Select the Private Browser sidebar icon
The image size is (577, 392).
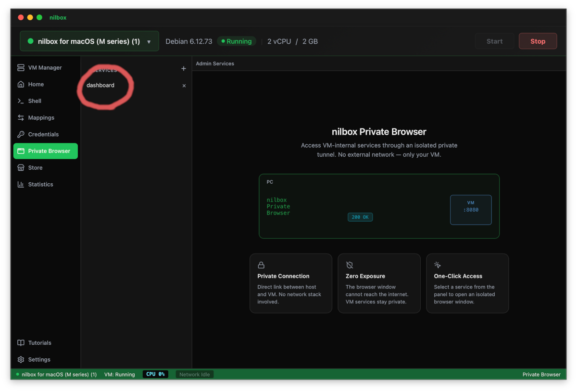click(45, 151)
